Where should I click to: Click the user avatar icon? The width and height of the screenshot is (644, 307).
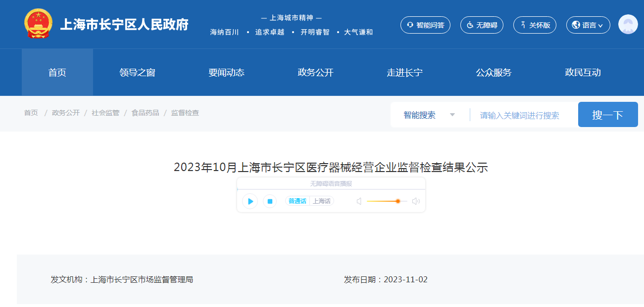628,24
